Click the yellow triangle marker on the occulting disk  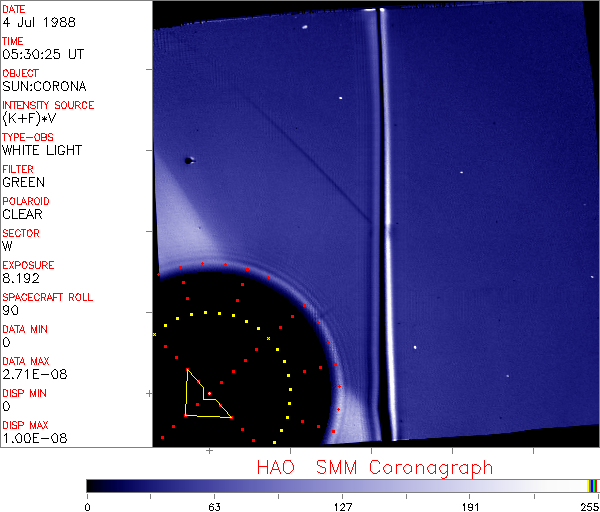(203, 397)
